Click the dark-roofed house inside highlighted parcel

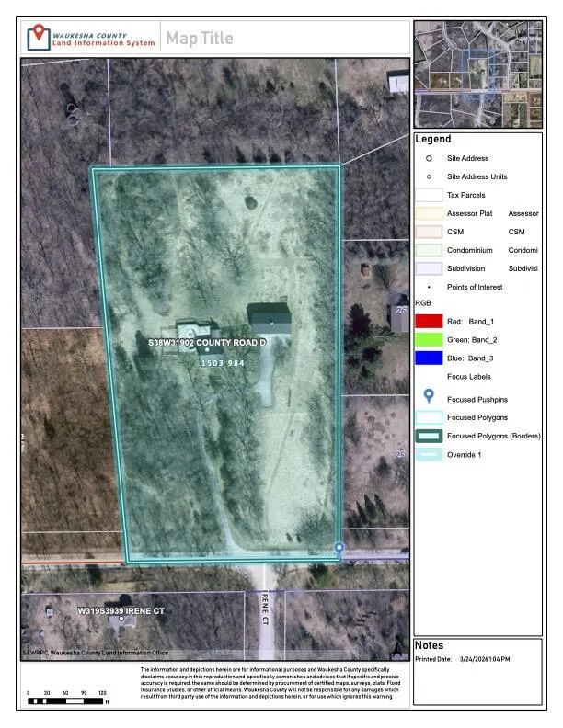pos(270,320)
